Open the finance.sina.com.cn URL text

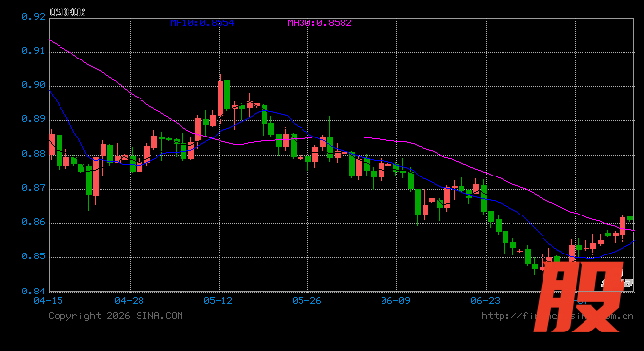click(x=557, y=316)
